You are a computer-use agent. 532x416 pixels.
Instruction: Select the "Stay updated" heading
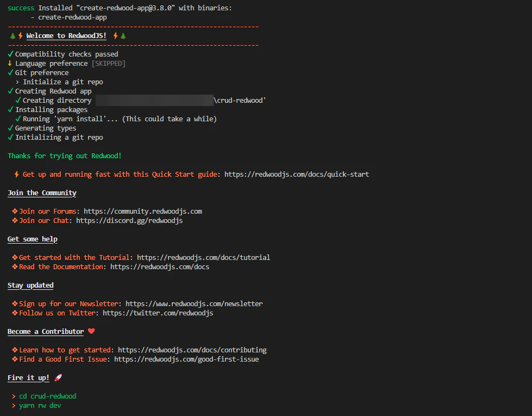click(30, 285)
